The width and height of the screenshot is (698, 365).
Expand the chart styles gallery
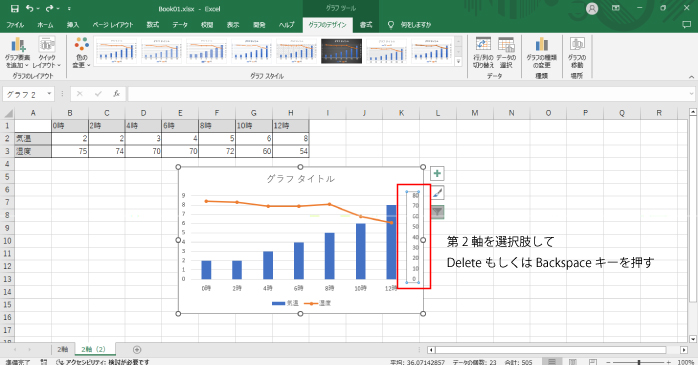click(x=459, y=62)
